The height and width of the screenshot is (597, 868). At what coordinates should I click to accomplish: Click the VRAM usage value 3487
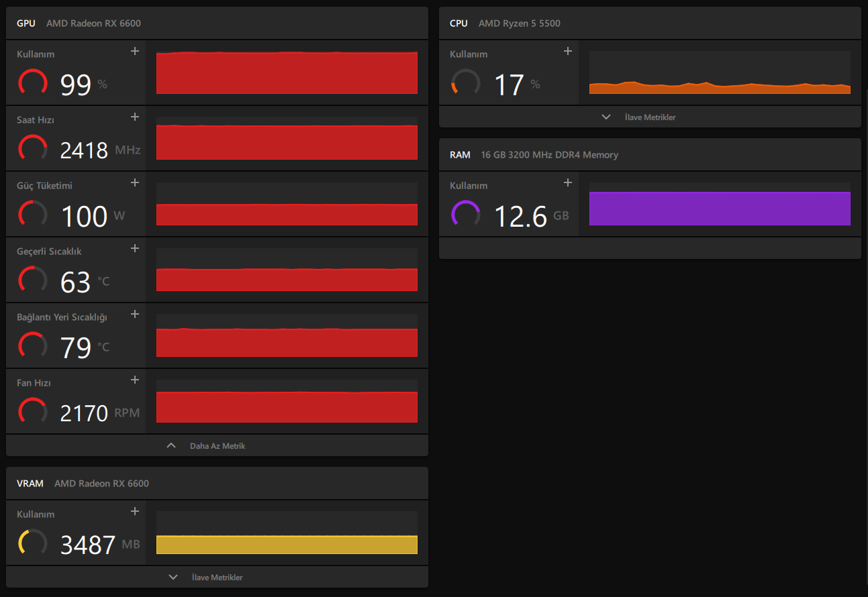pyautogui.click(x=88, y=545)
